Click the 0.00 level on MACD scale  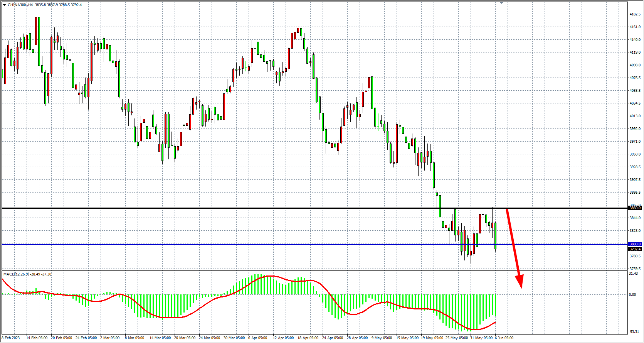point(632,295)
